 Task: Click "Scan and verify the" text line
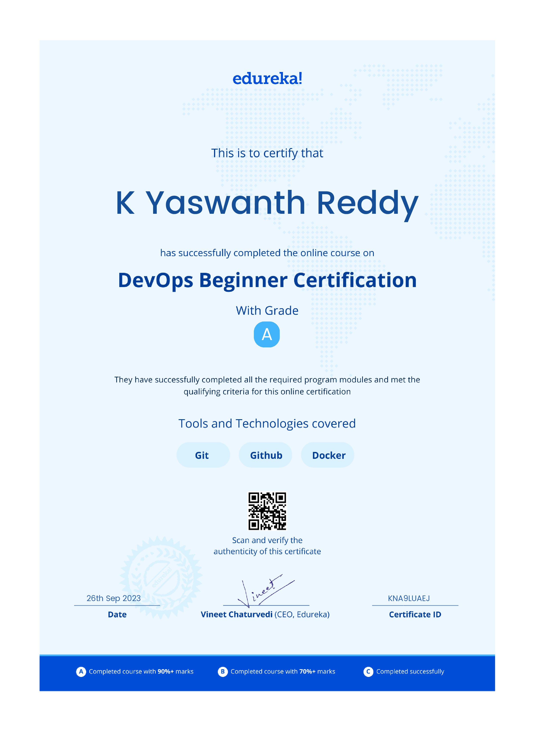tap(267, 540)
